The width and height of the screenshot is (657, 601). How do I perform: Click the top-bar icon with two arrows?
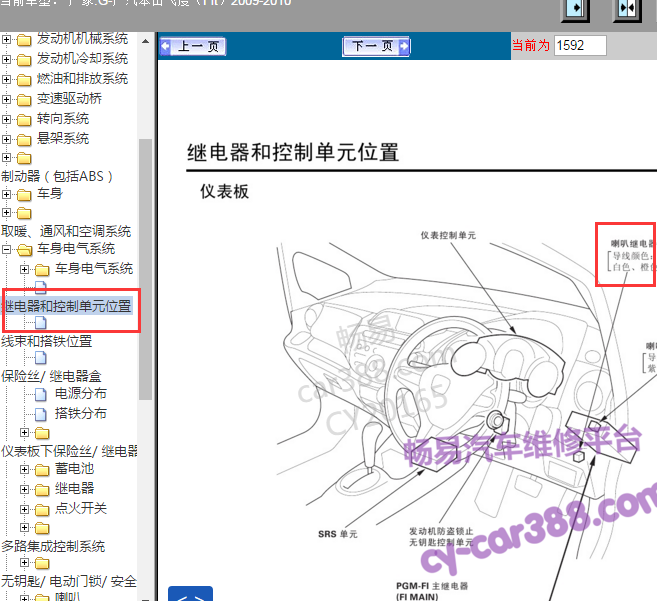(x=627, y=9)
